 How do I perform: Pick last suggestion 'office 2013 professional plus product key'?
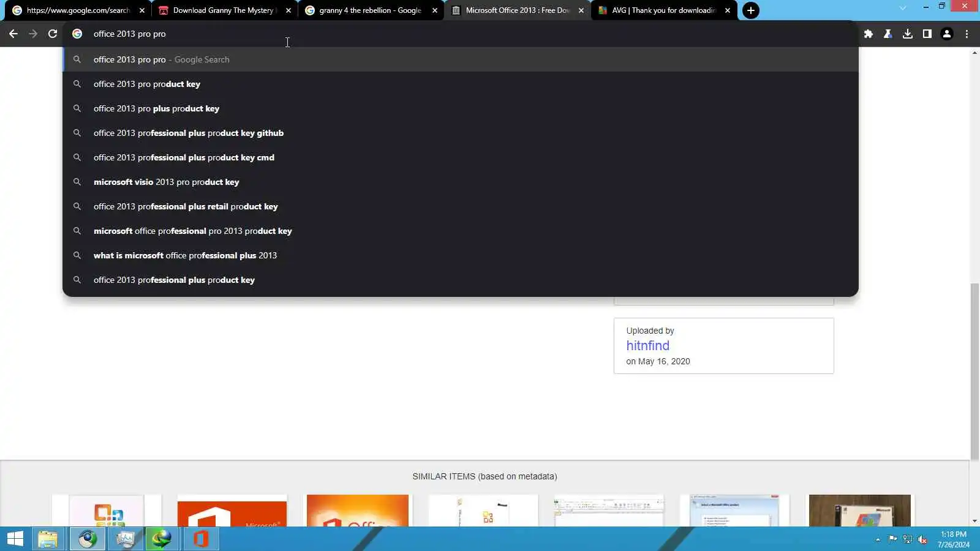coord(461,280)
